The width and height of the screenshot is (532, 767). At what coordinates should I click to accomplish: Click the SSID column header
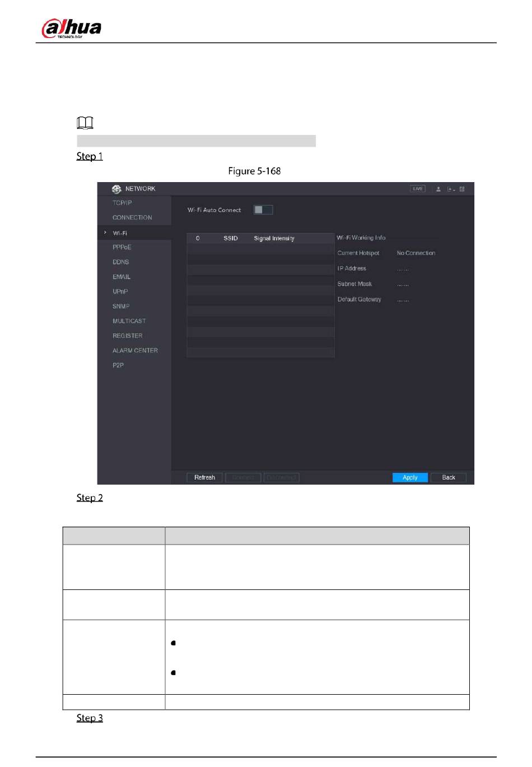click(x=231, y=238)
